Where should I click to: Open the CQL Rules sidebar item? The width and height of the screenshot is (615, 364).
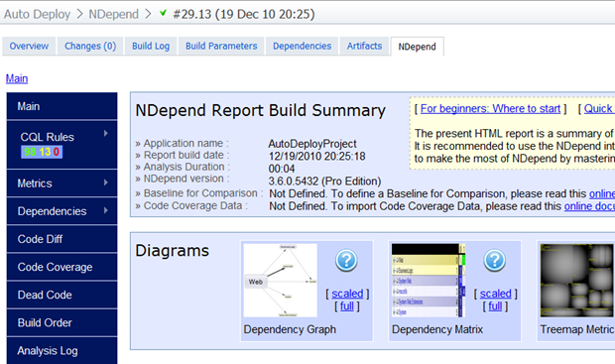click(61, 145)
